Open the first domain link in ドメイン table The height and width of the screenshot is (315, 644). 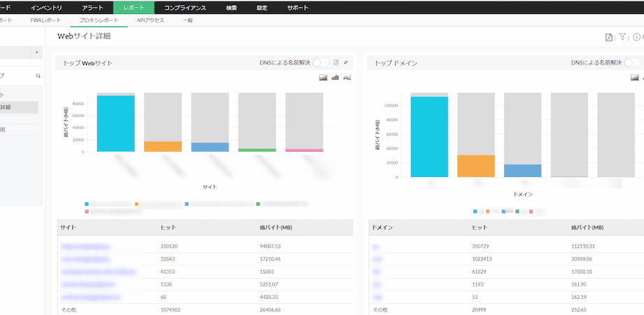tap(375, 246)
